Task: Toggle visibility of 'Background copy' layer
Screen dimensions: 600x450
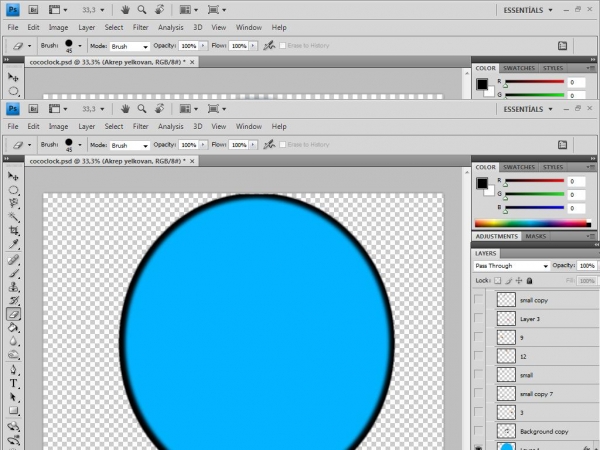Action: click(478, 430)
